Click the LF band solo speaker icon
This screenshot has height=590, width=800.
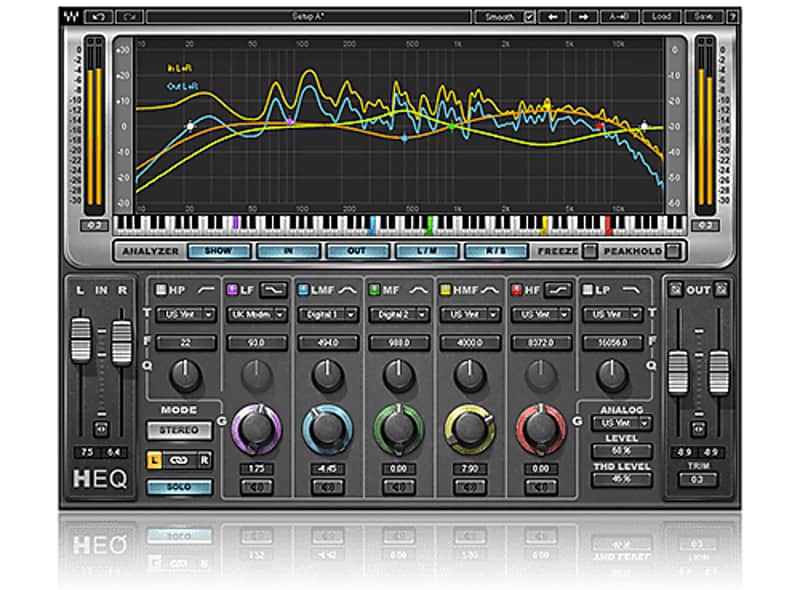pyautogui.click(x=257, y=487)
